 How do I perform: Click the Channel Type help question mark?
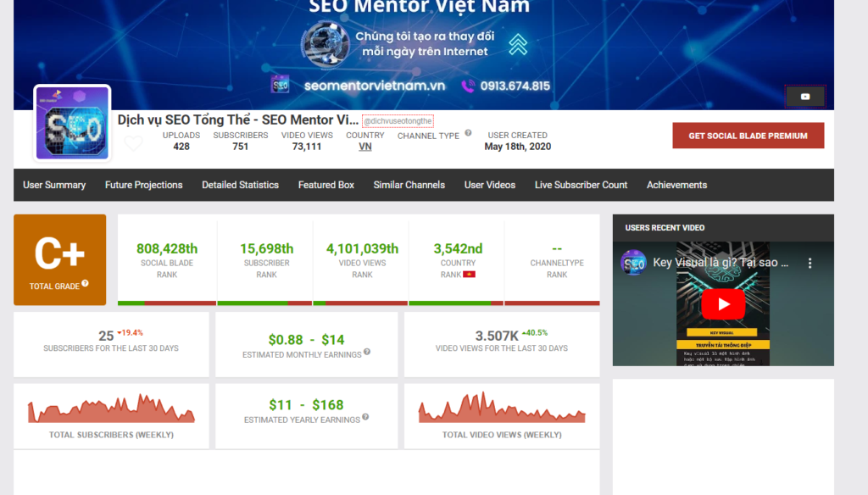pyautogui.click(x=468, y=133)
